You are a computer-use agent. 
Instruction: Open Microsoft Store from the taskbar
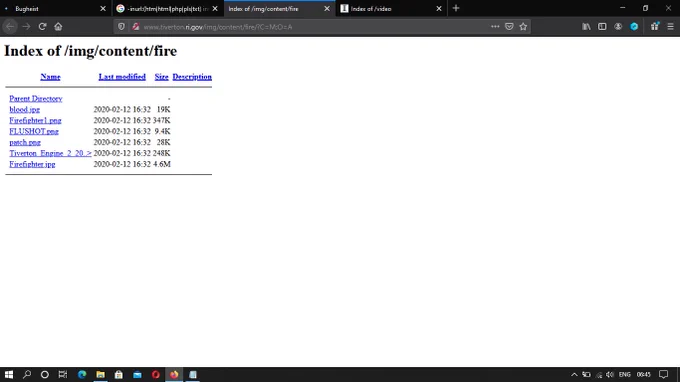point(119,375)
